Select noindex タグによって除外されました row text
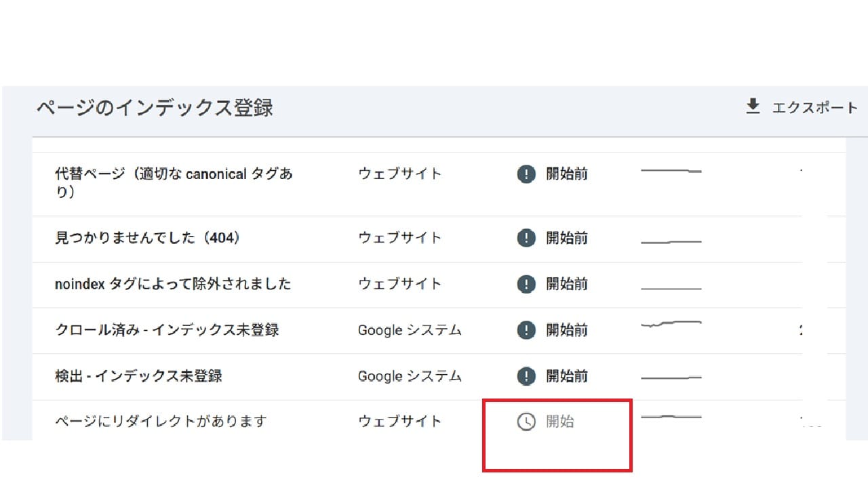Image resolution: width=868 pixels, height=488 pixels. (x=173, y=284)
